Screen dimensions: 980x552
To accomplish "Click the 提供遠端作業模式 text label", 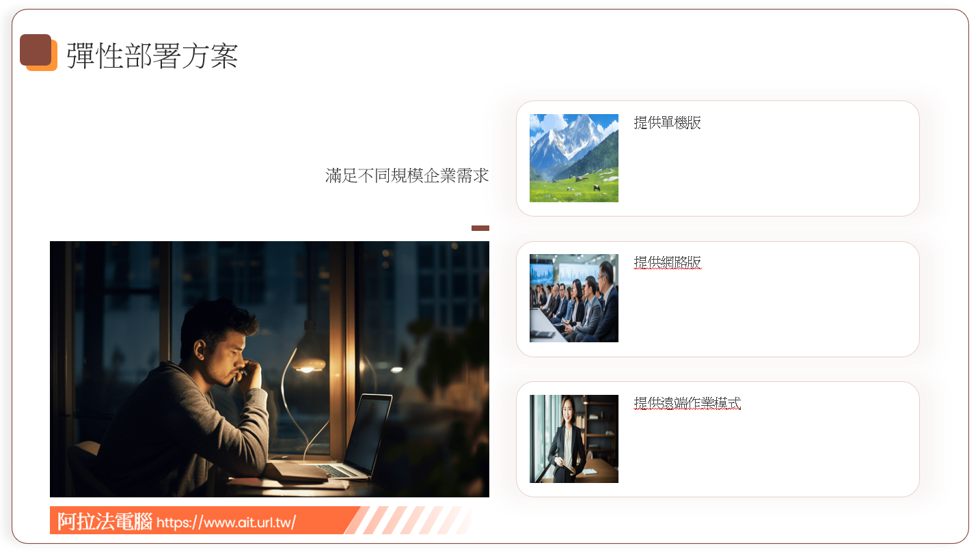I will [688, 403].
